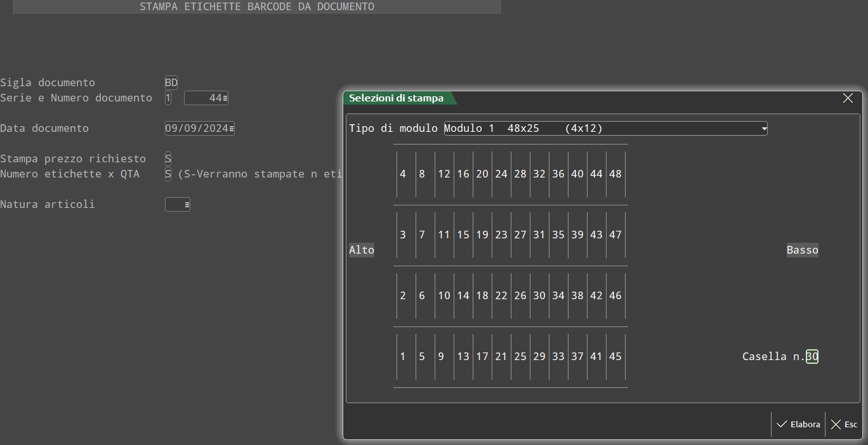Click the Alto label on the left
Image resolution: width=868 pixels, height=445 pixels.
point(362,250)
